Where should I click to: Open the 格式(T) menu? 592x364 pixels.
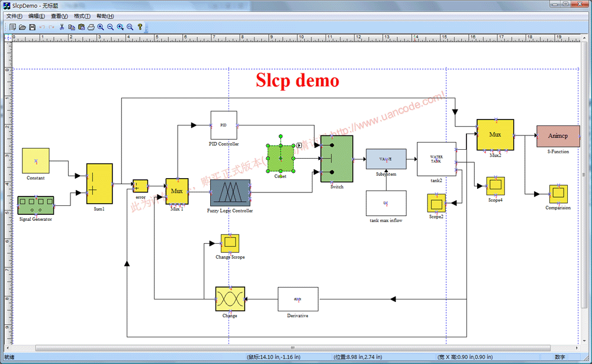tap(82, 16)
